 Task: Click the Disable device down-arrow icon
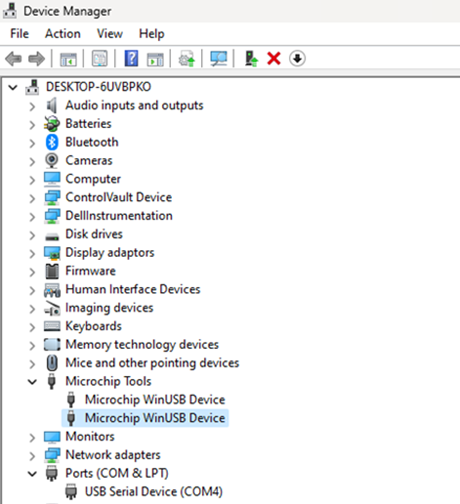pyautogui.click(x=297, y=59)
